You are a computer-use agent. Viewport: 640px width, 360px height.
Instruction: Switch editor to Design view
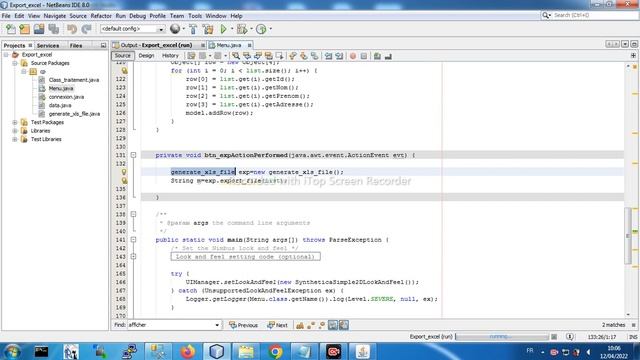pyautogui.click(x=146, y=56)
